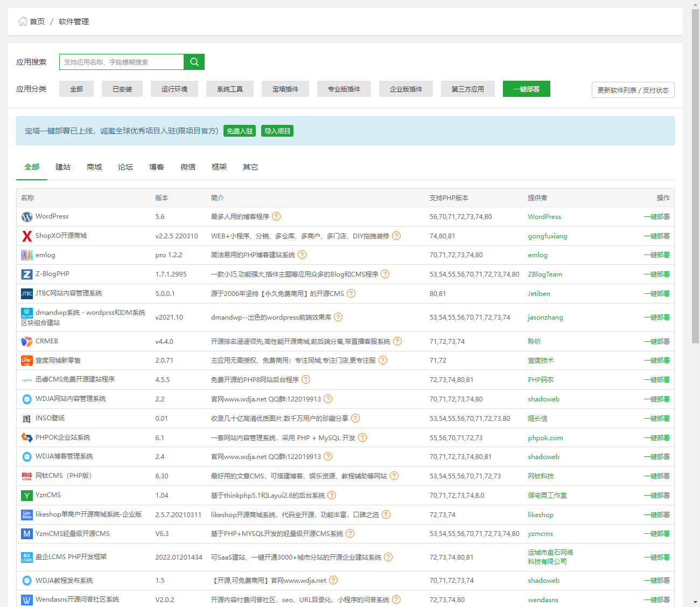
Task: Open help icon beside WordPress description
Action: 276,217
